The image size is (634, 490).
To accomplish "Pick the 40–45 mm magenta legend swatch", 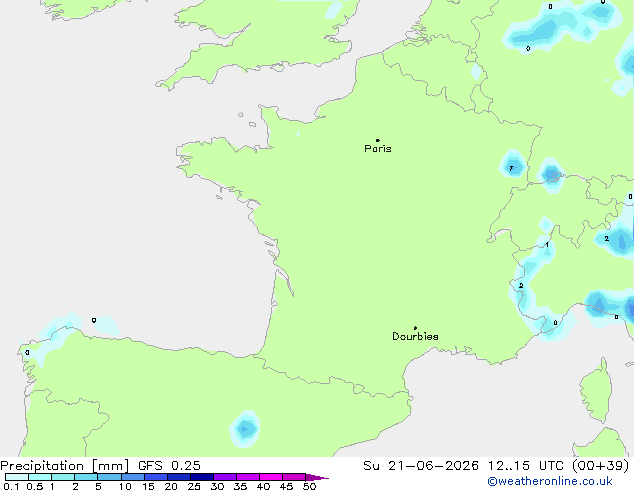I will click(271, 477).
